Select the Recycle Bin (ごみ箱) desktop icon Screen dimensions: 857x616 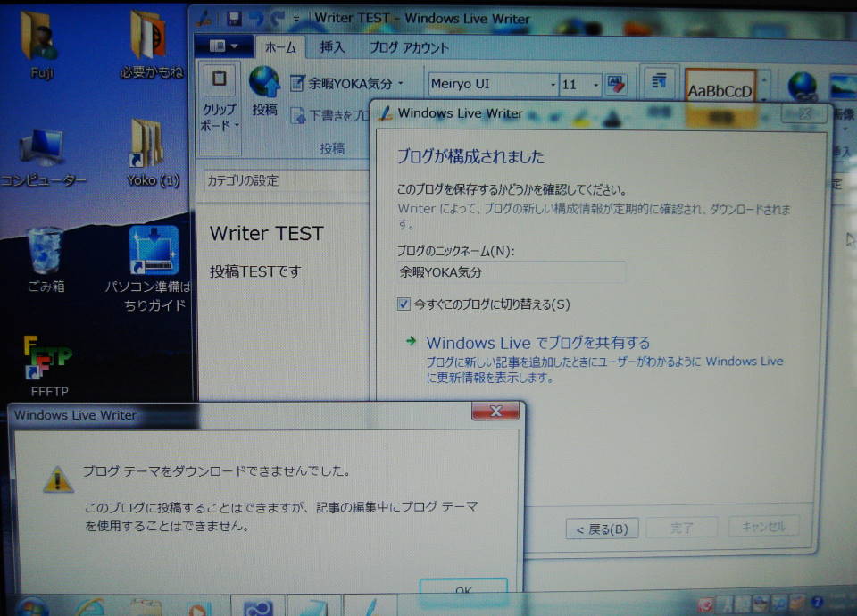pyautogui.click(x=45, y=252)
